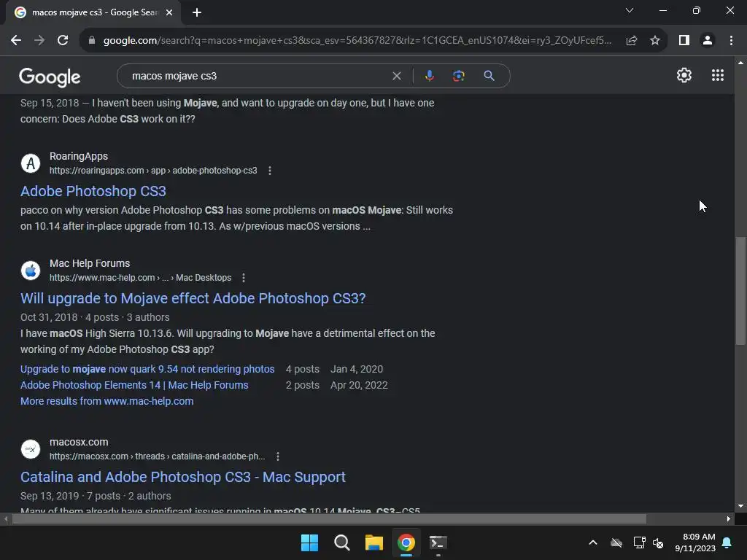Submit search with magnifier icon
The image size is (747, 560).
point(489,76)
